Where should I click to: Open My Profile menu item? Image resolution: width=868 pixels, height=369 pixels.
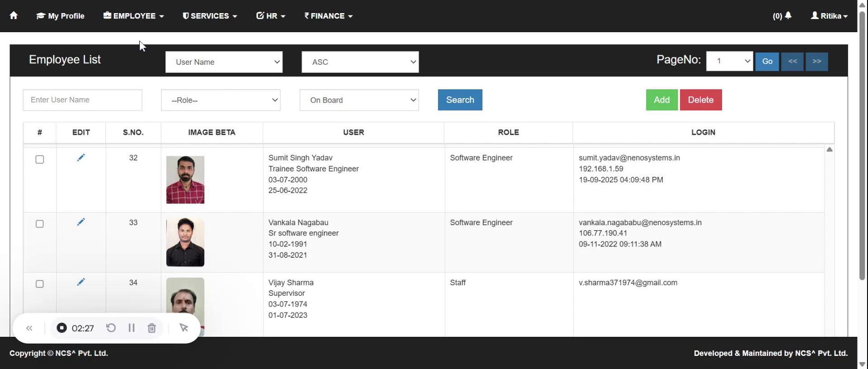point(61,16)
